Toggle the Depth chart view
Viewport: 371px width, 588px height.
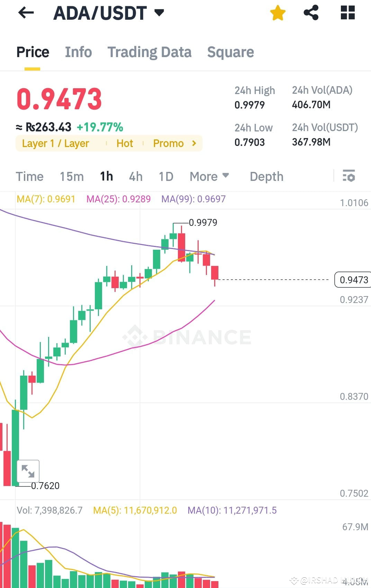[266, 176]
